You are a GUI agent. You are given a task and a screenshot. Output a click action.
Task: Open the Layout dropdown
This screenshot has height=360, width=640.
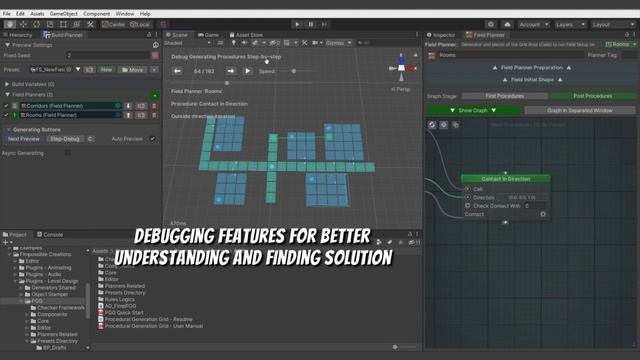tap(613, 24)
